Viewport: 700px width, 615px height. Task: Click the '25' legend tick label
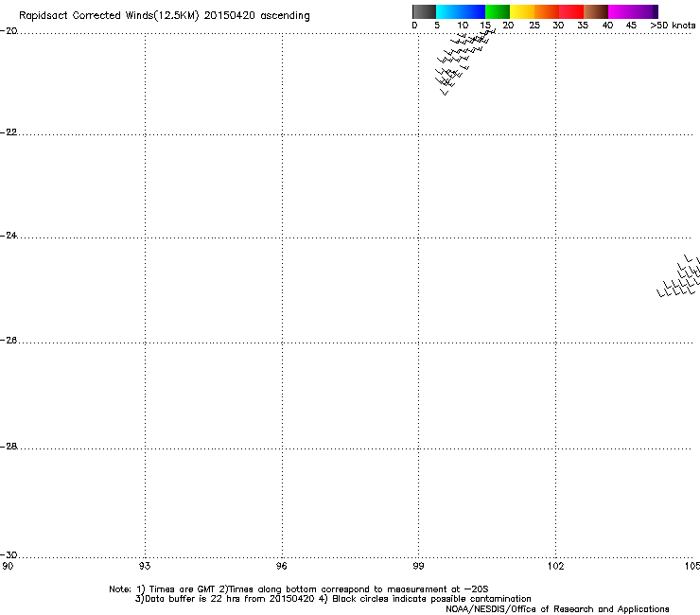coord(534,26)
